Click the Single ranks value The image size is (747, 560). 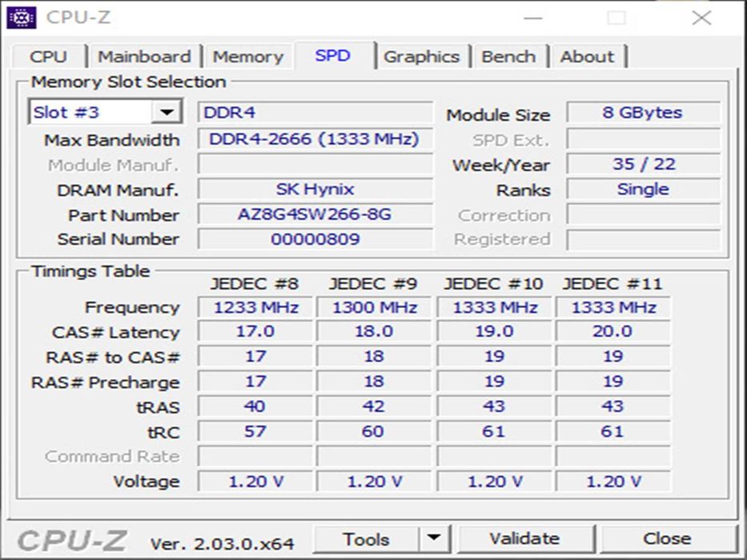[643, 189]
